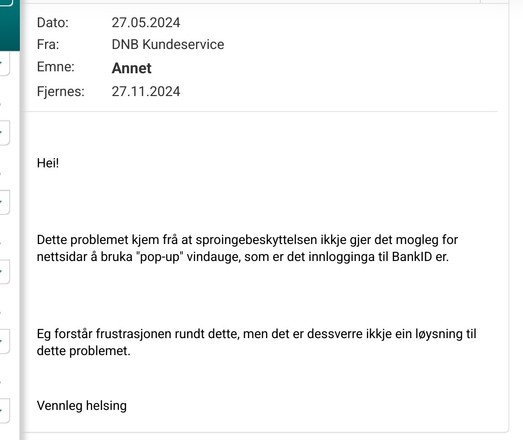Viewport: 523px width, 440px height.
Task: Click the word BankID in message
Action: pyautogui.click(x=412, y=257)
